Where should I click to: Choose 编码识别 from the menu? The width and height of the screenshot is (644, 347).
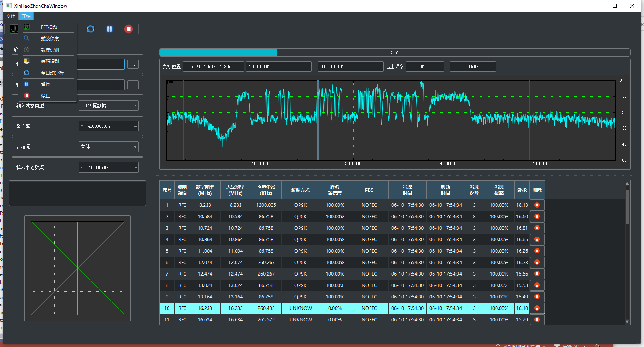pyautogui.click(x=48, y=62)
